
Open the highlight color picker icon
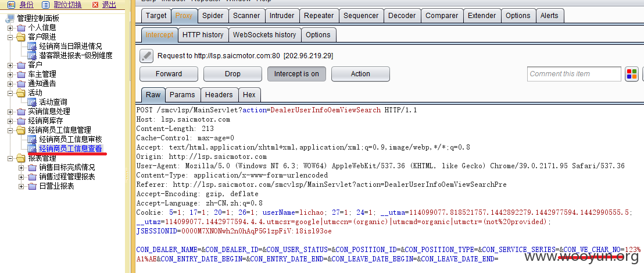[632, 74]
